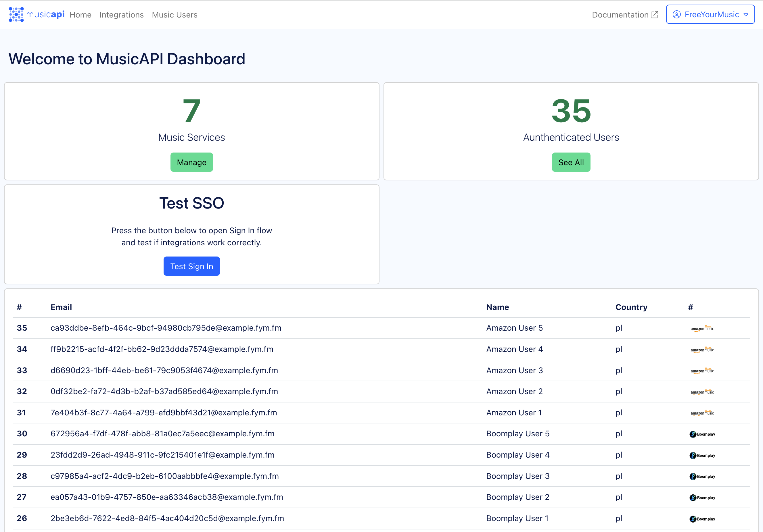763x532 pixels.
Task: Click the Manage button under Music Services
Action: coord(191,162)
